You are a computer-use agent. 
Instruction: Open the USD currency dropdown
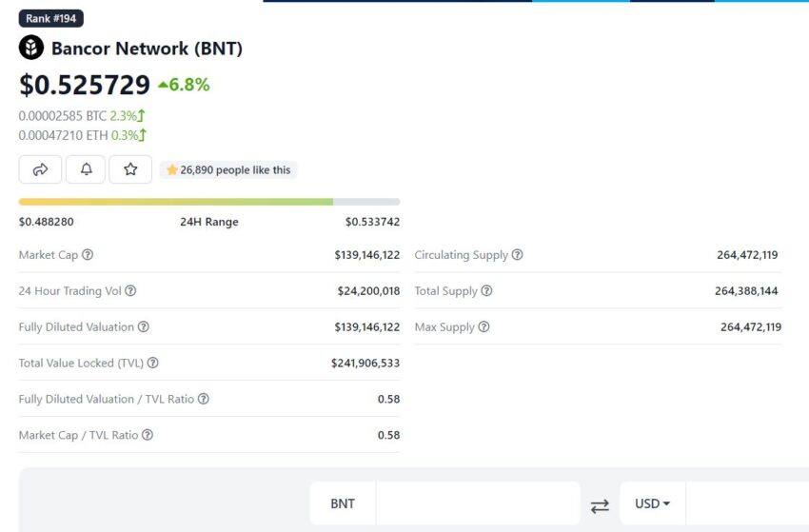[652, 503]
